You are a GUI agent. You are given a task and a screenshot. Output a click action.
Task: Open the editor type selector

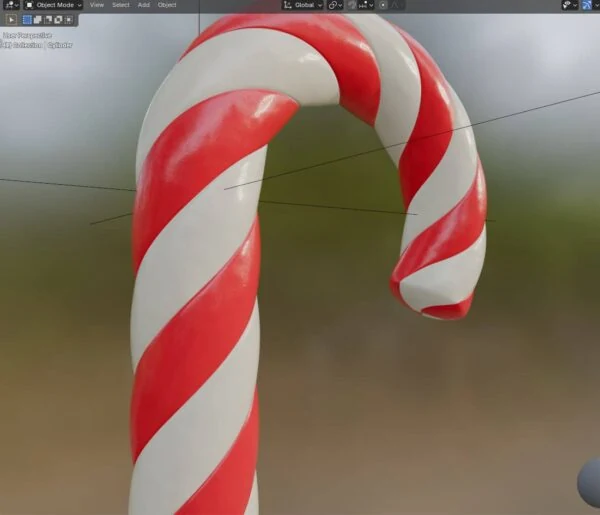pos(11,5)
